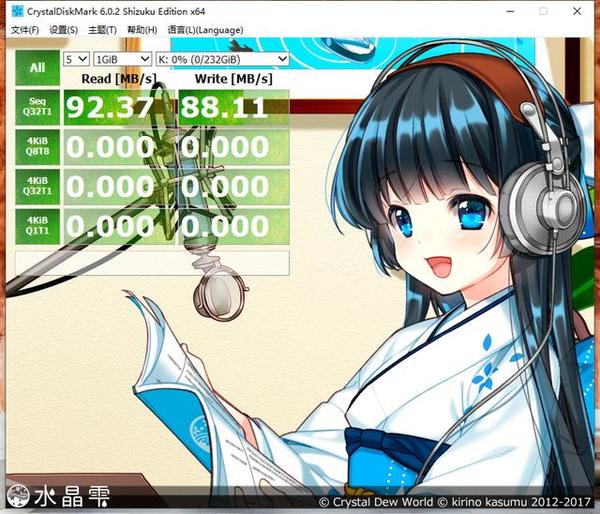Start the 4KiB Q8T8 benchmark

tap(38, 147)
